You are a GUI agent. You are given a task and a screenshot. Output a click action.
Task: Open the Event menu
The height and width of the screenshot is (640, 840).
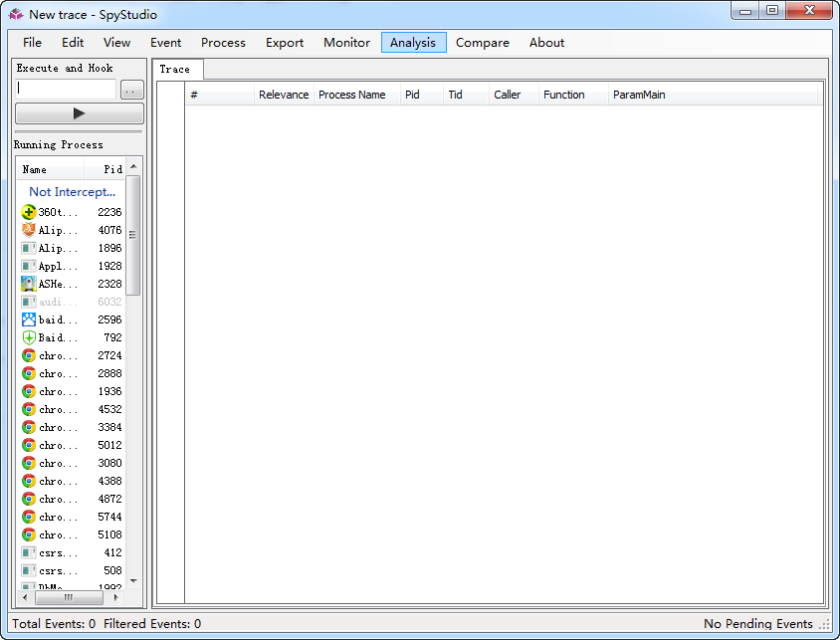[165, 43]
